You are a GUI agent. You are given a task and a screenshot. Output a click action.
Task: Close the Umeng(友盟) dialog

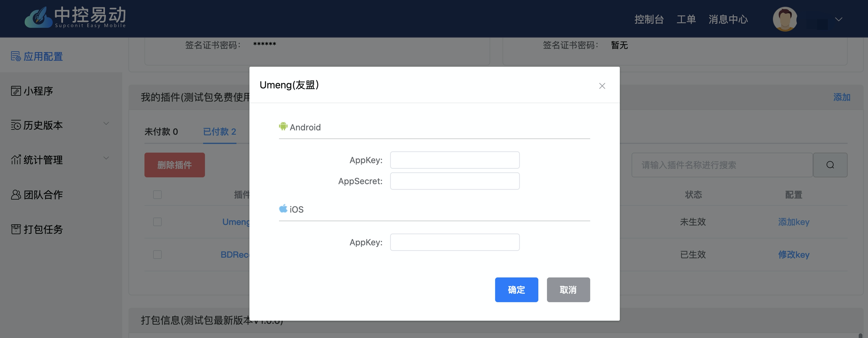(602, 86)
